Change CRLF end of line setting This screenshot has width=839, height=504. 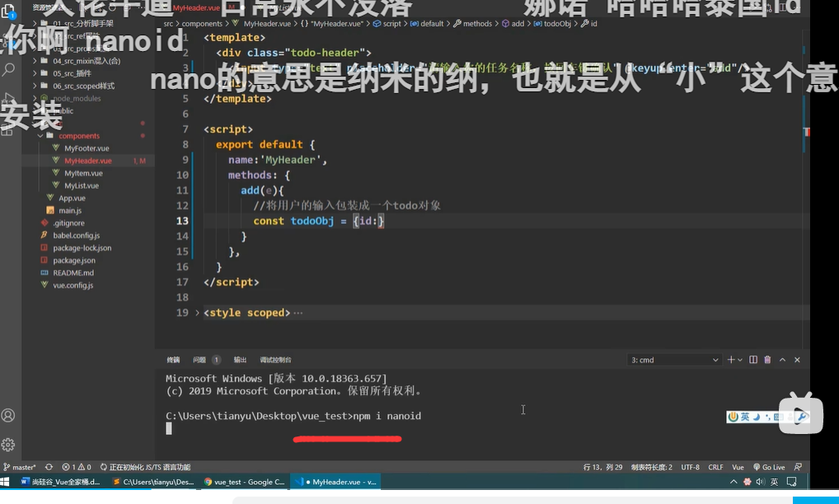715,467
